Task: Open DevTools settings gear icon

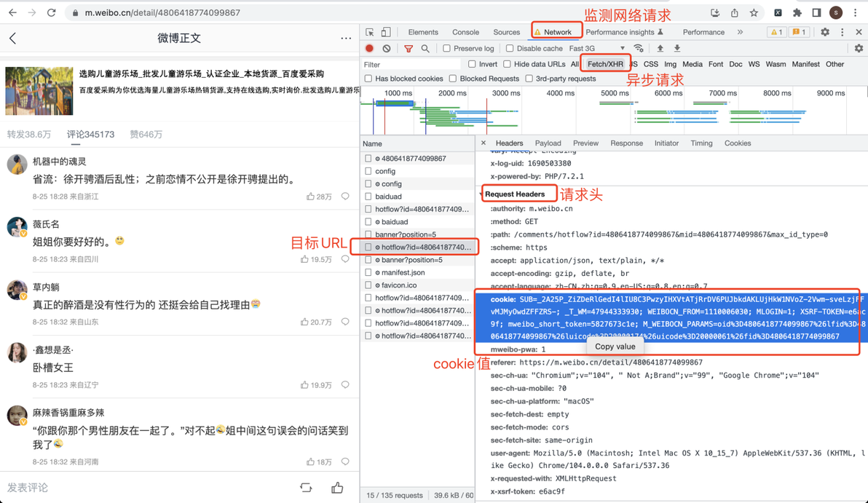Action: click(825, 32)
